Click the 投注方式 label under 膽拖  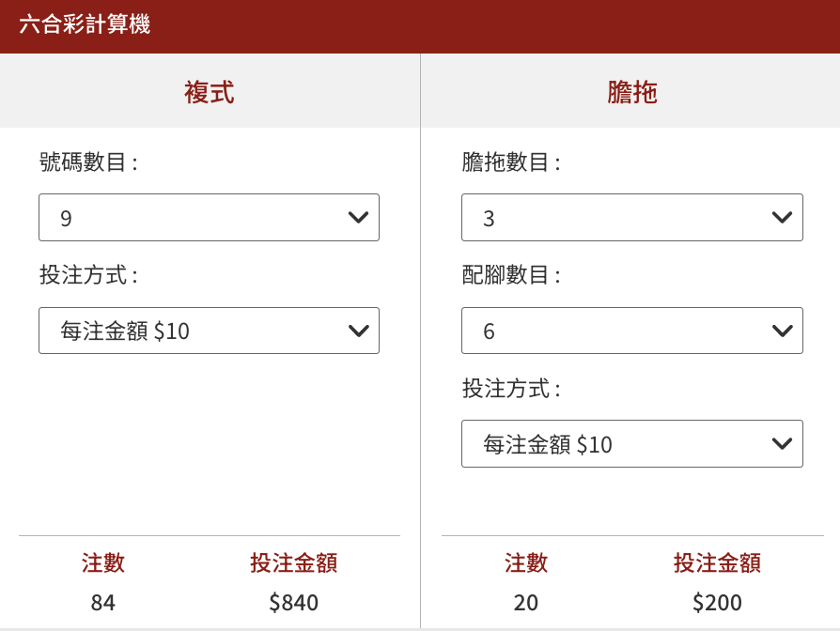pyautogui.click(x=511, y=389)
